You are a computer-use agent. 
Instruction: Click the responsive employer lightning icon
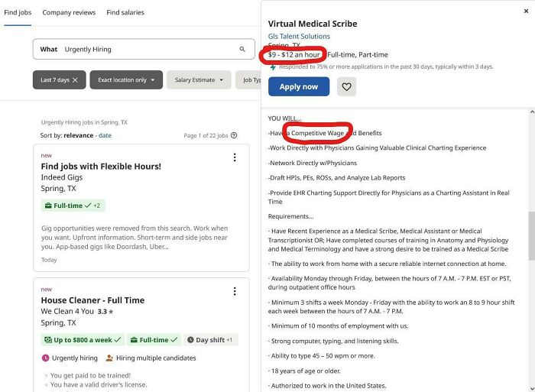273,67
